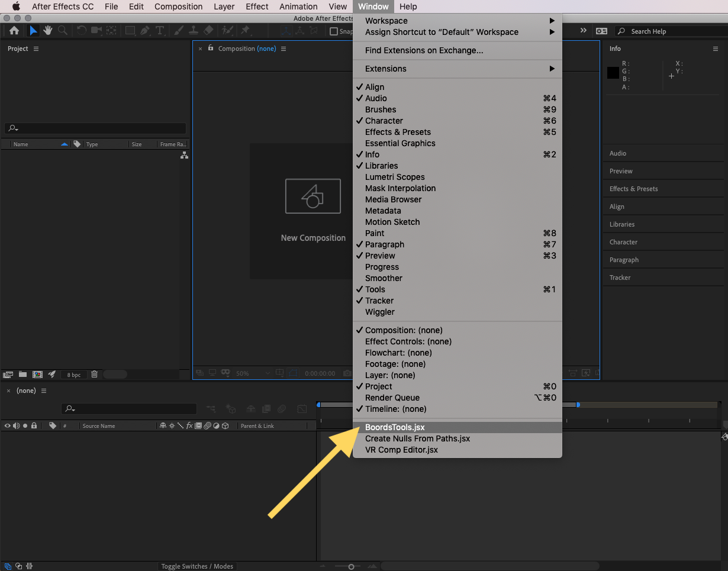Choose Find Extensions on Exchange
The height and width of the screenshot is (571, 728).
[x=457, y=50]
